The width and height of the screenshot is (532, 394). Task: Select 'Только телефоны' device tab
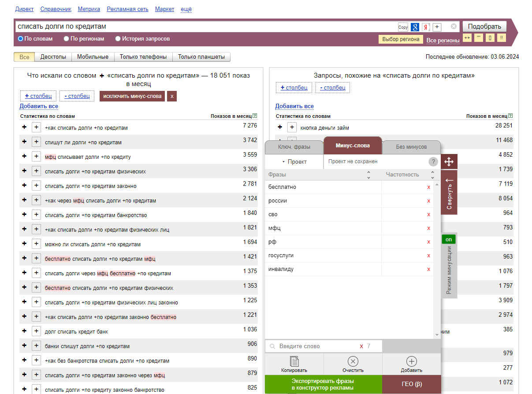coord(143,57)
